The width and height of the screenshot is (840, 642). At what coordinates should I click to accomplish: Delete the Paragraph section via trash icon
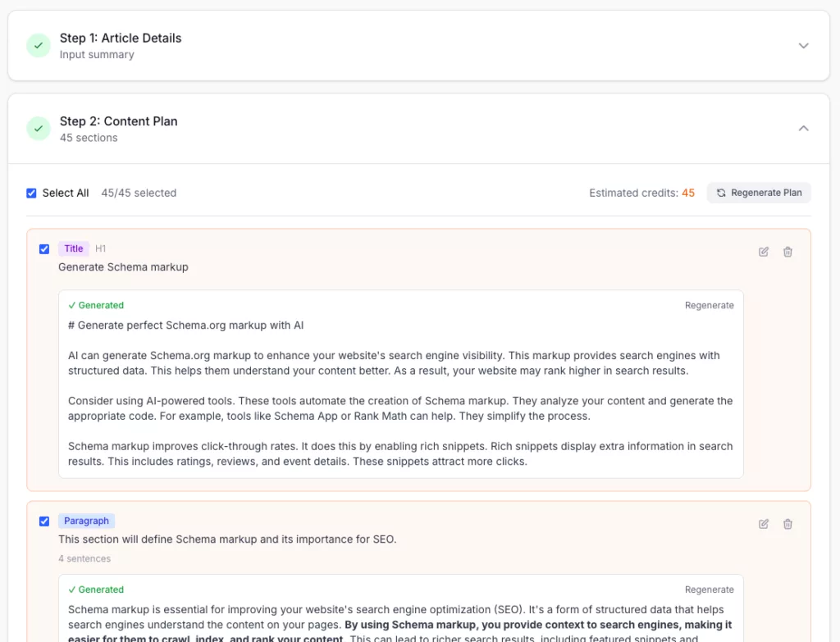(x=787, y=524)
